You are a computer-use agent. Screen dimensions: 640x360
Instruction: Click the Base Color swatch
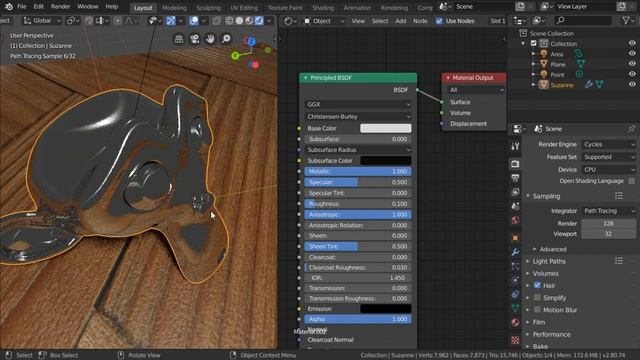click(385, 128)
